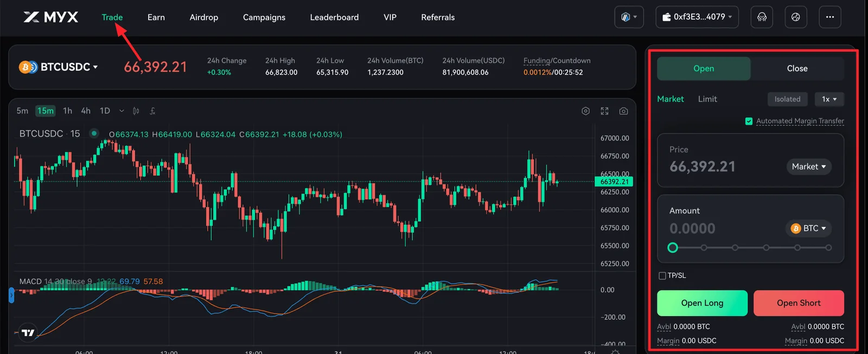Click the TradingView logo on the chart

28,333
